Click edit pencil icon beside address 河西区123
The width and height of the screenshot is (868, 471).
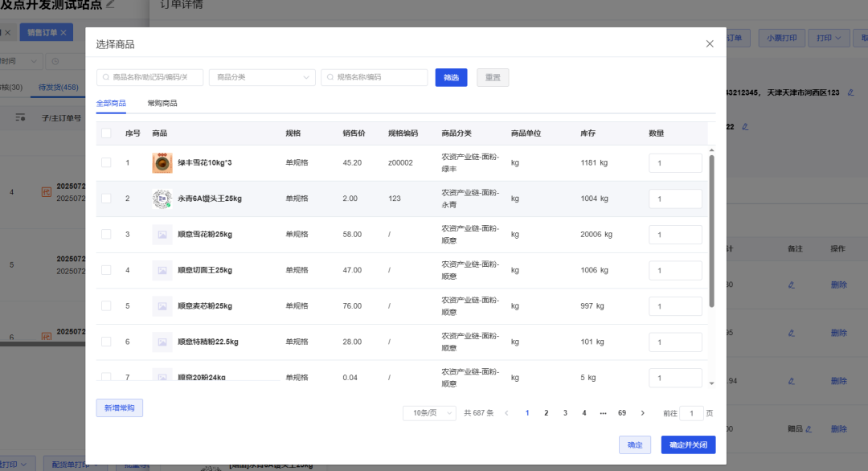pyautogui.click(x=851, y=92)
